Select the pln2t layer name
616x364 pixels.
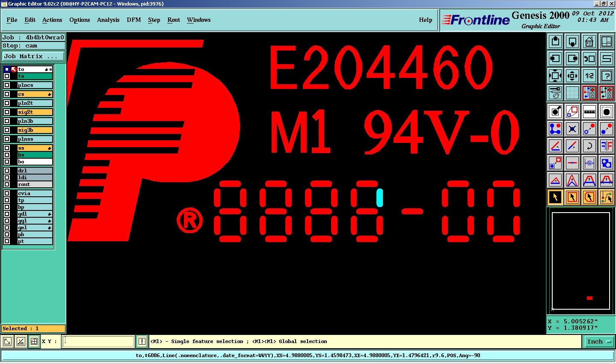[x=35, y=103]
